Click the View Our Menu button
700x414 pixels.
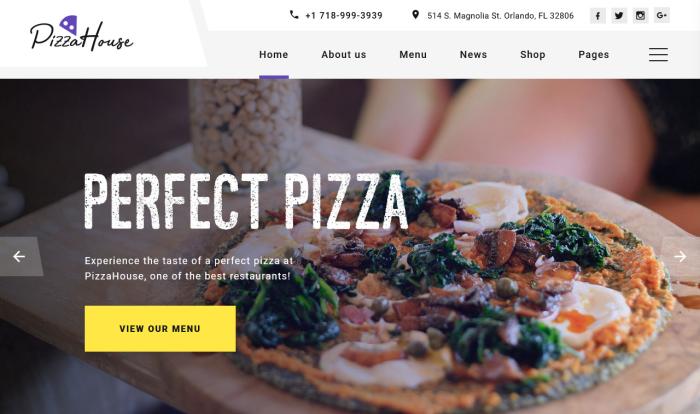click(x=160, y=329)
